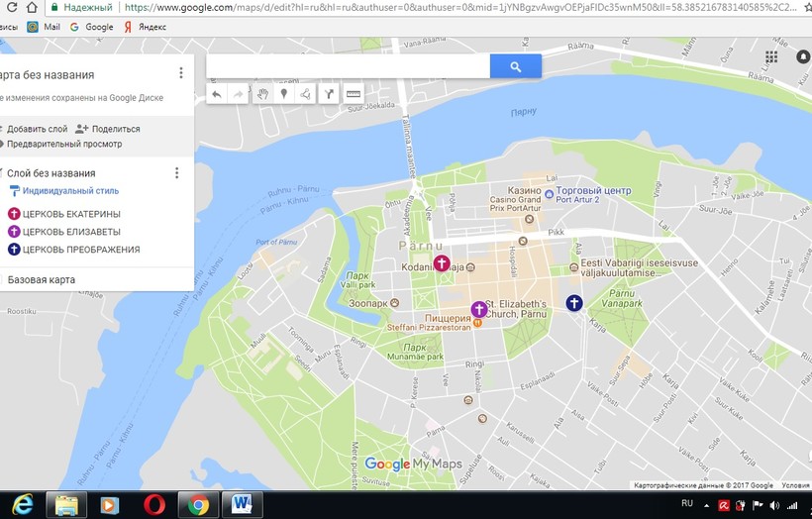Select the hand pan tool
812x519 pixels.
(x=262, y=94)
